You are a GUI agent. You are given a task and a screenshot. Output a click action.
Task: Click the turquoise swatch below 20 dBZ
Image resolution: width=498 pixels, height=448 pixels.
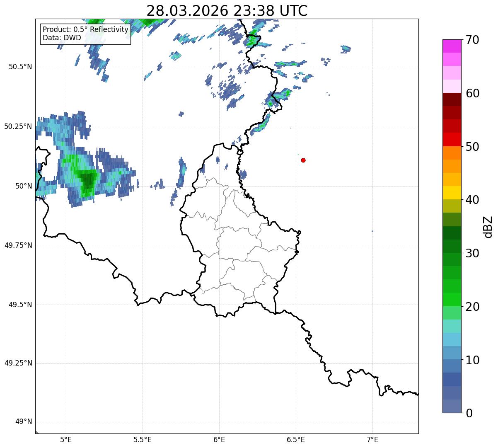click(452, 326)
